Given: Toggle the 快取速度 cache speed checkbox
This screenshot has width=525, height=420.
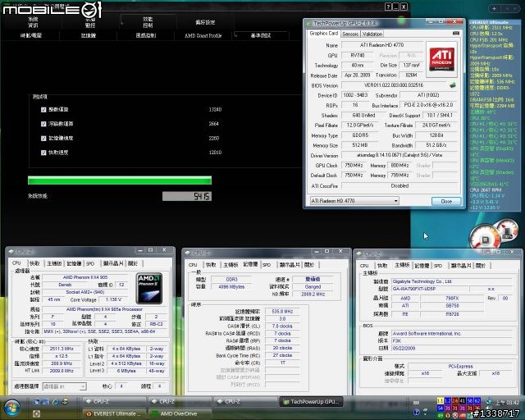Looking at the screenshot, I should pos(43,153).
